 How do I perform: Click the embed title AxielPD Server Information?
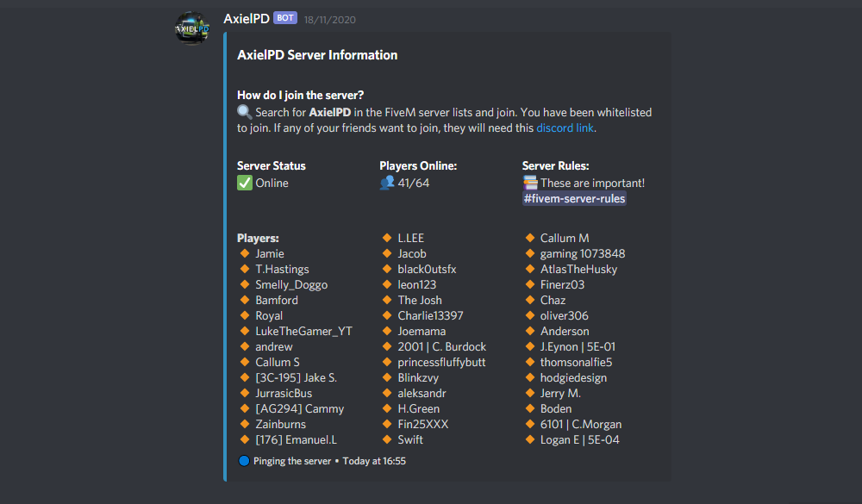point(316,55)
